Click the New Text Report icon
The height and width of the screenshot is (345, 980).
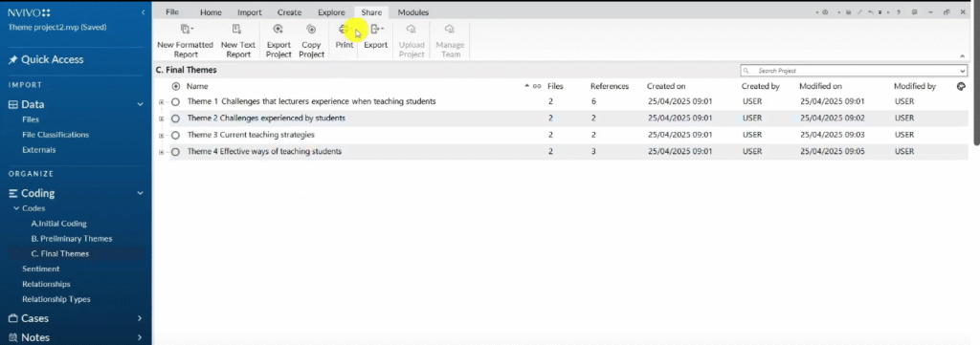(x=236, y=29)
